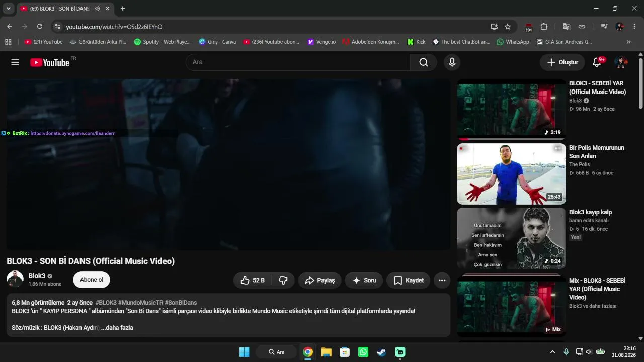Open the Venge.io bookmark
Viewport: 644px width, 362px height.
point(321,42)
